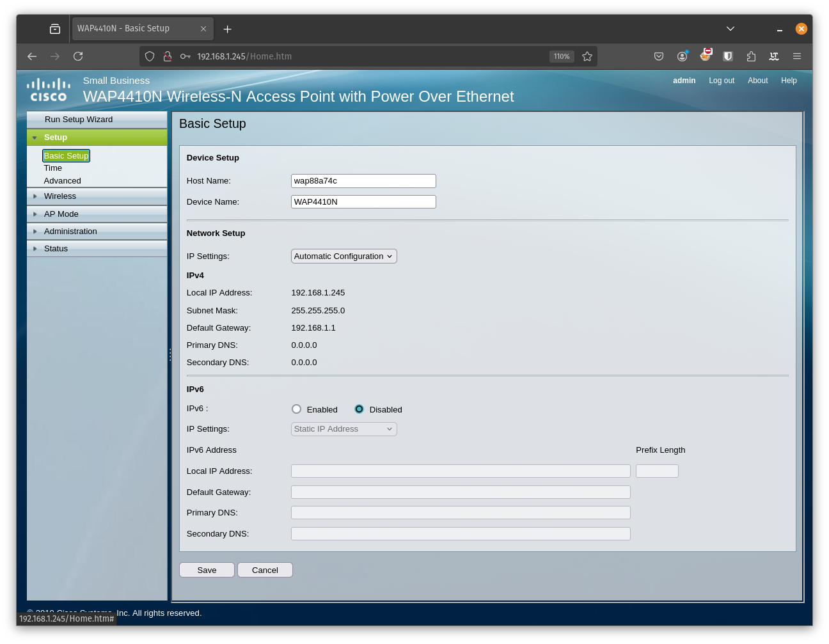Open the IPv4 IP Settings dropdown
Screen dimensions: 829x644
tap(343, 256)
